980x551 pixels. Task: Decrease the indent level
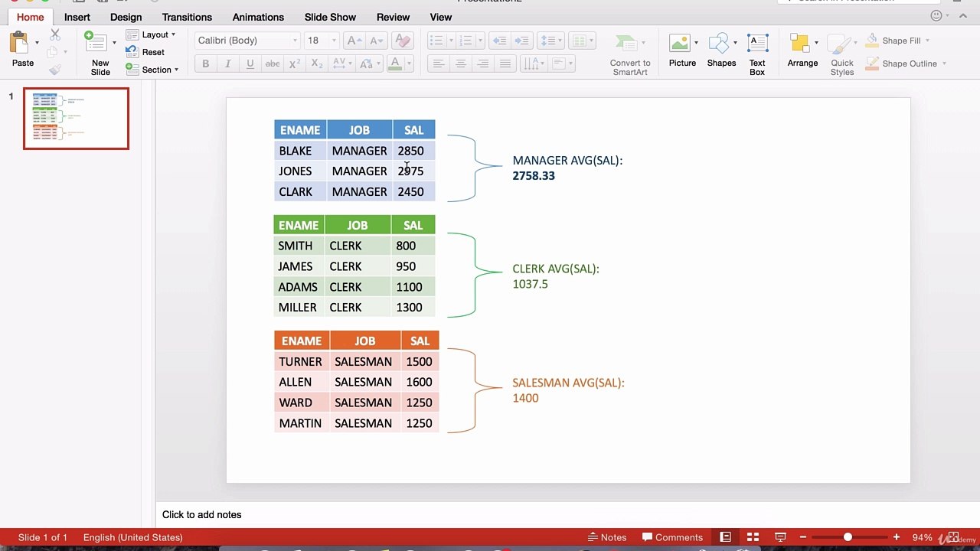499,41
